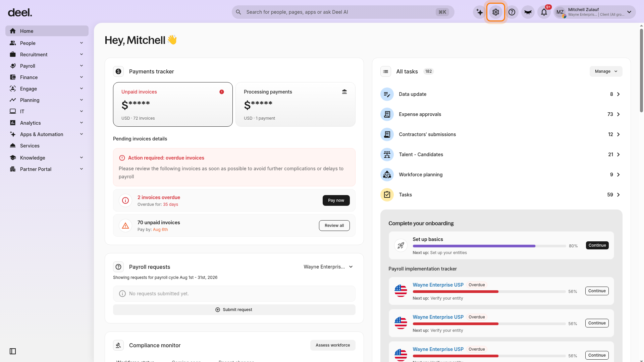Click the bank icon in Processing payments
Viewport: 644px width, 362px height.
tap(344, 92)
